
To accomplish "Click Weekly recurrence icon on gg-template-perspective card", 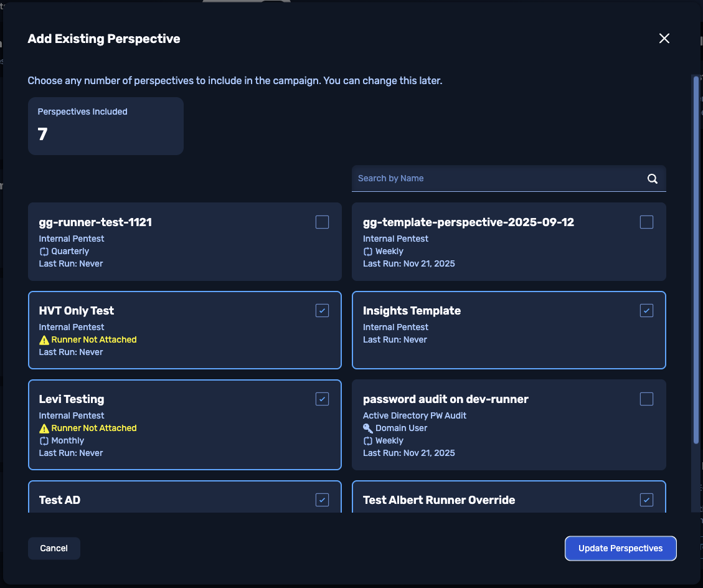I will [368, 252].
